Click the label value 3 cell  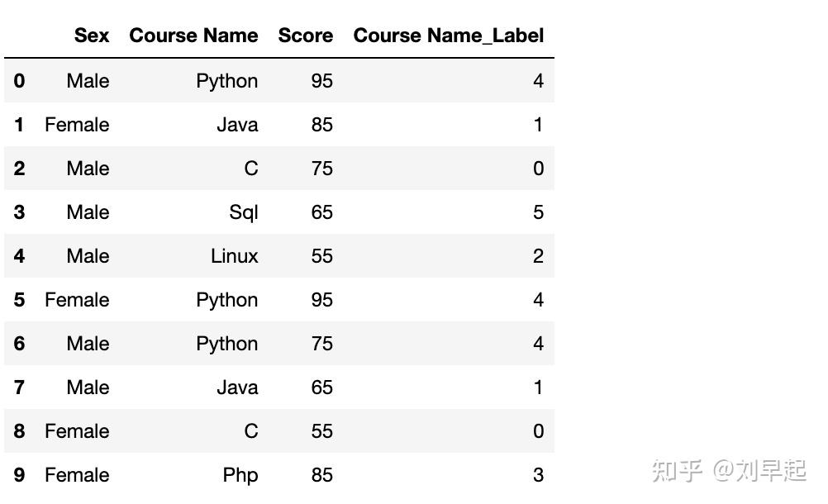pos(538,475)
